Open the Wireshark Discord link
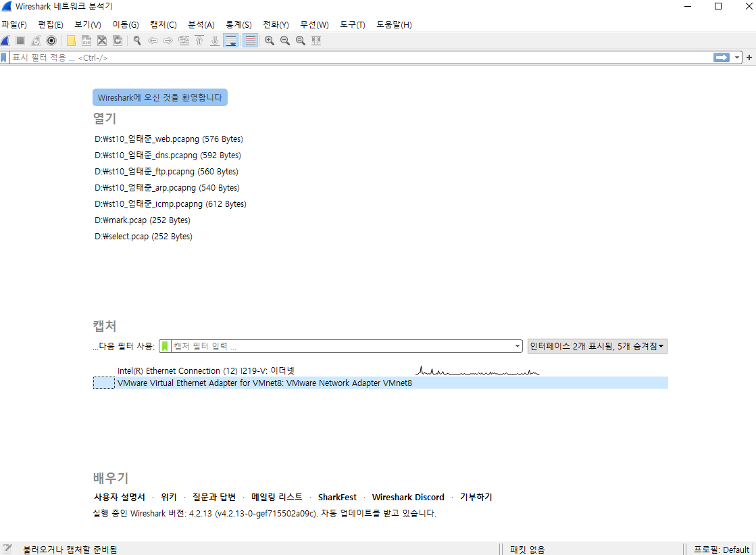Screen dimensions: 756x555 pos(408,497)
